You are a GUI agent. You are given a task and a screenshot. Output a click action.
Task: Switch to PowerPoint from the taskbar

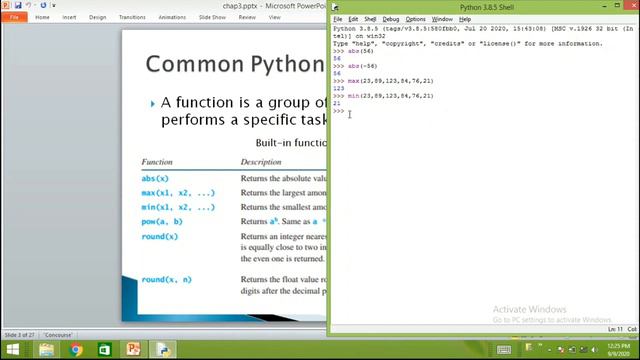point(133,350)
